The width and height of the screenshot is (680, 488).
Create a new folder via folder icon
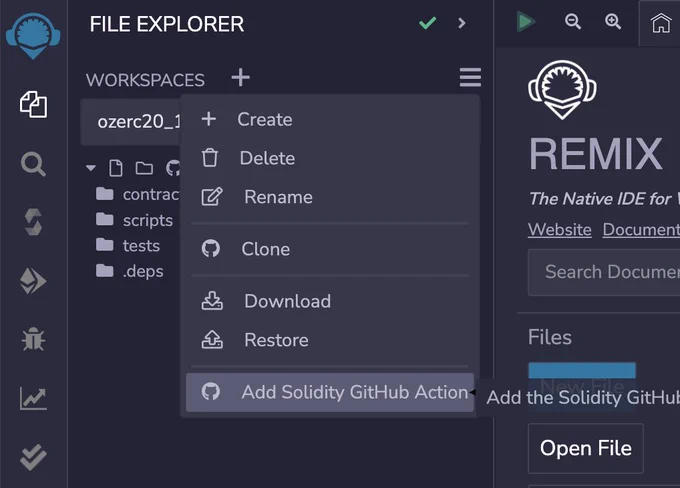pos(144,168)
